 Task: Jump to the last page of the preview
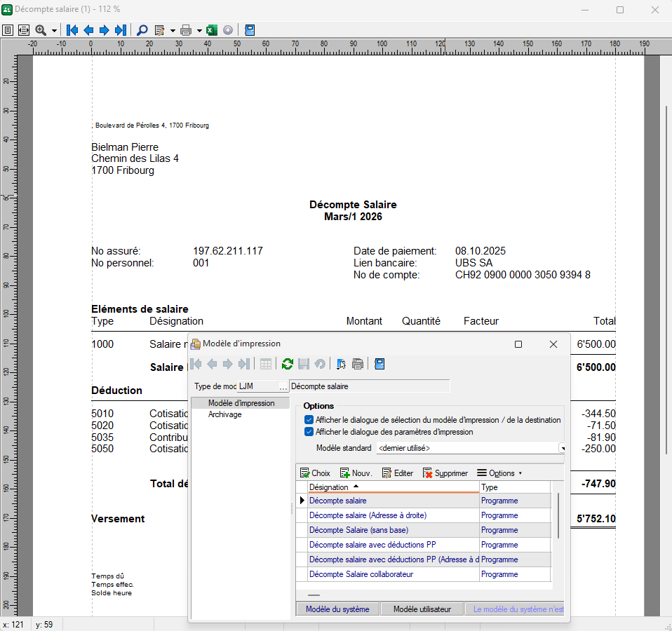(x=120, y=30)
